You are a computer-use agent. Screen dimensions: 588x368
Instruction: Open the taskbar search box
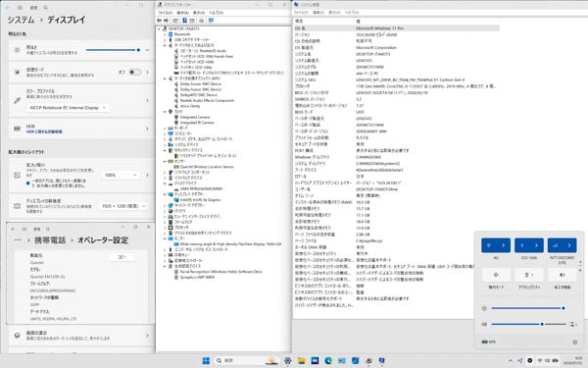[246, 360]
